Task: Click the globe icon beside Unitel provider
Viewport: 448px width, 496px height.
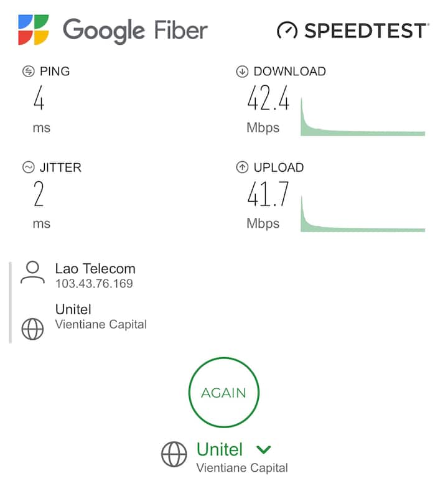Action: (32, 329)
